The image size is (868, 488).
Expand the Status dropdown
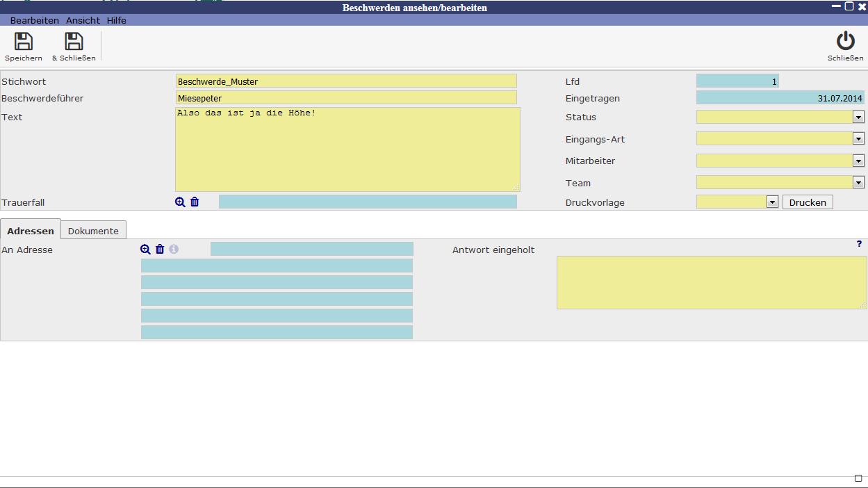click(858, 117)
